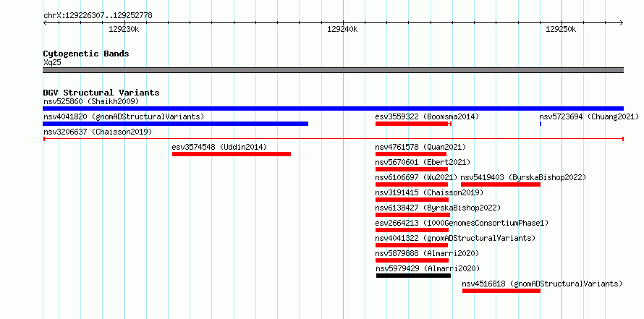This screenshot has width=644, height=319.
Task: Open the nsv5979429 (Almarri2020) label
Action: coord(428,268)
